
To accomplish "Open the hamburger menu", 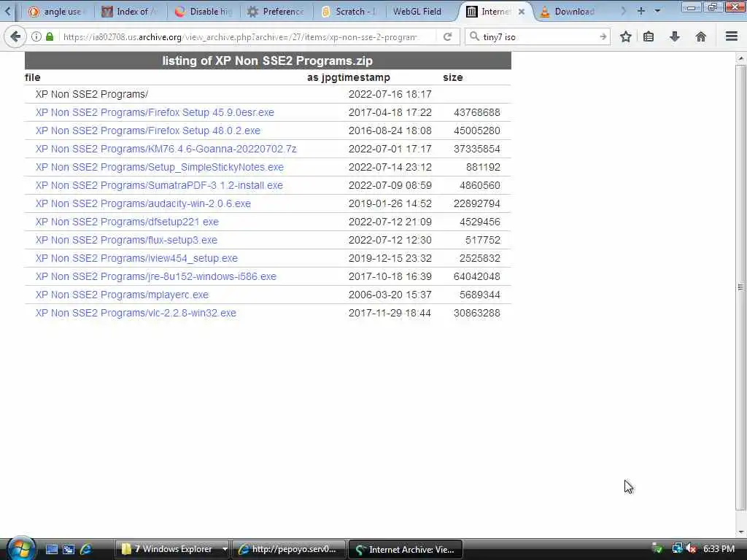I will point(731,36).
